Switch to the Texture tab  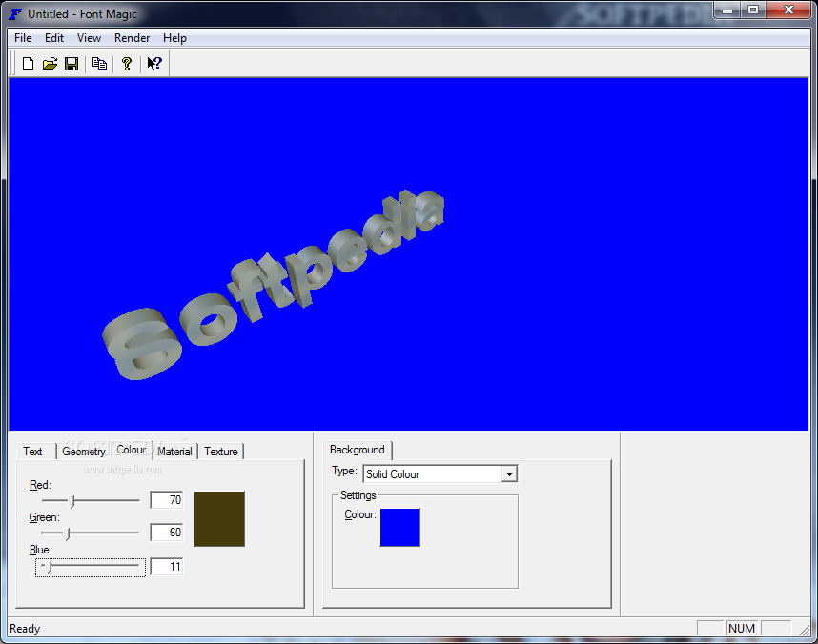[x=220, y=452]
